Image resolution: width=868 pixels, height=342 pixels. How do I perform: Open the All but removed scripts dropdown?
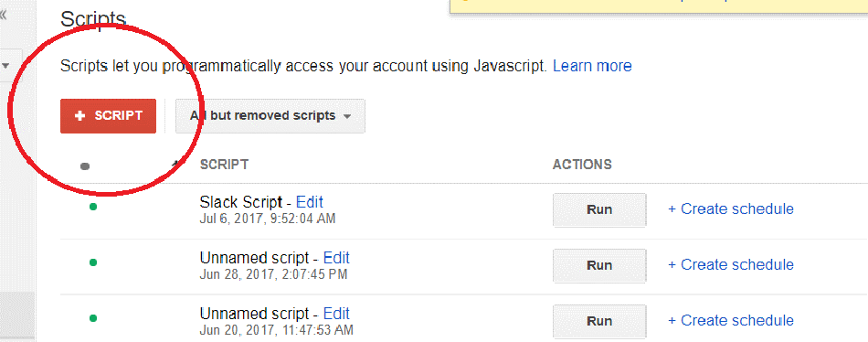tap(270, 116)
